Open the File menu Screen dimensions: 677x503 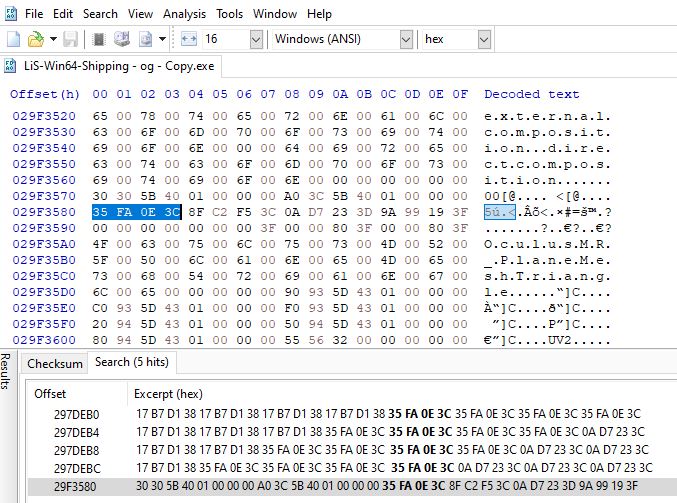click(x=34, y=14)
